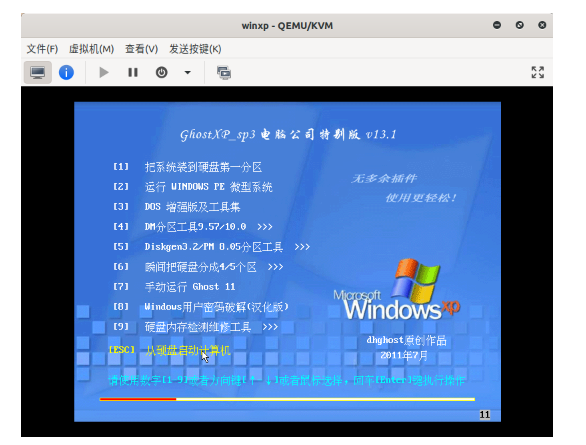Expand option [4] DM partition tool submenu
Viewport: 586px width, 445px height.
pos(193,227)
